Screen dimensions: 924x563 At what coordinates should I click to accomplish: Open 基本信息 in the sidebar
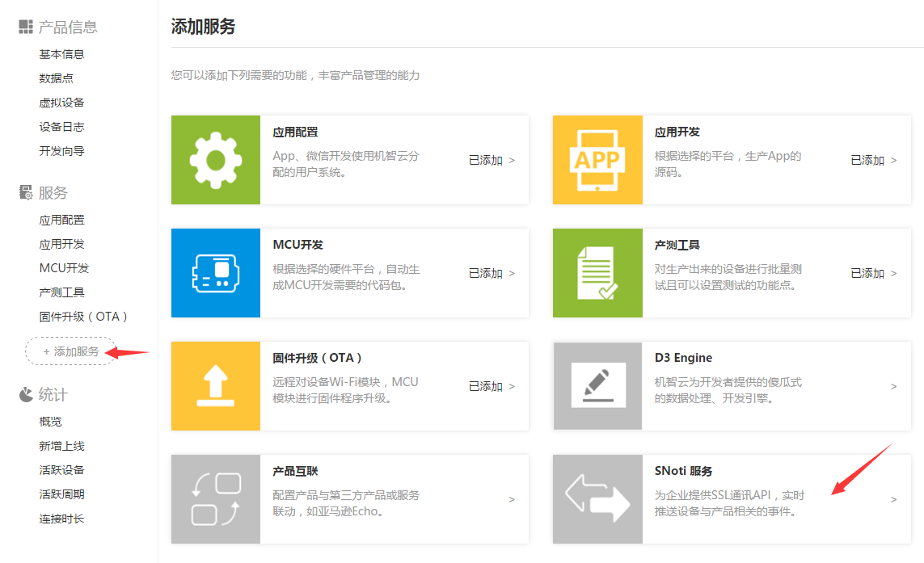coord(61,54)
